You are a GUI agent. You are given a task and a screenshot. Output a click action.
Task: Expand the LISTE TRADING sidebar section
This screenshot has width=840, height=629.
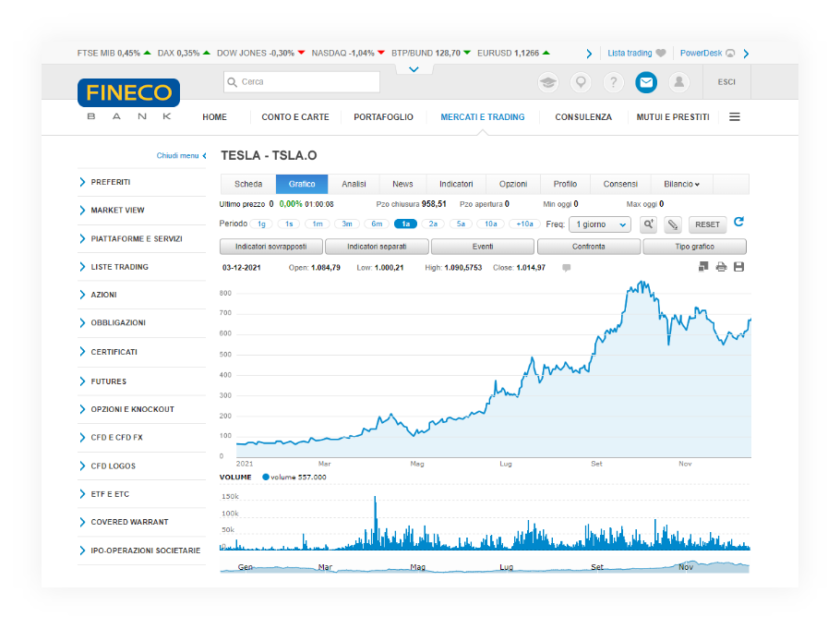(141, 267)
